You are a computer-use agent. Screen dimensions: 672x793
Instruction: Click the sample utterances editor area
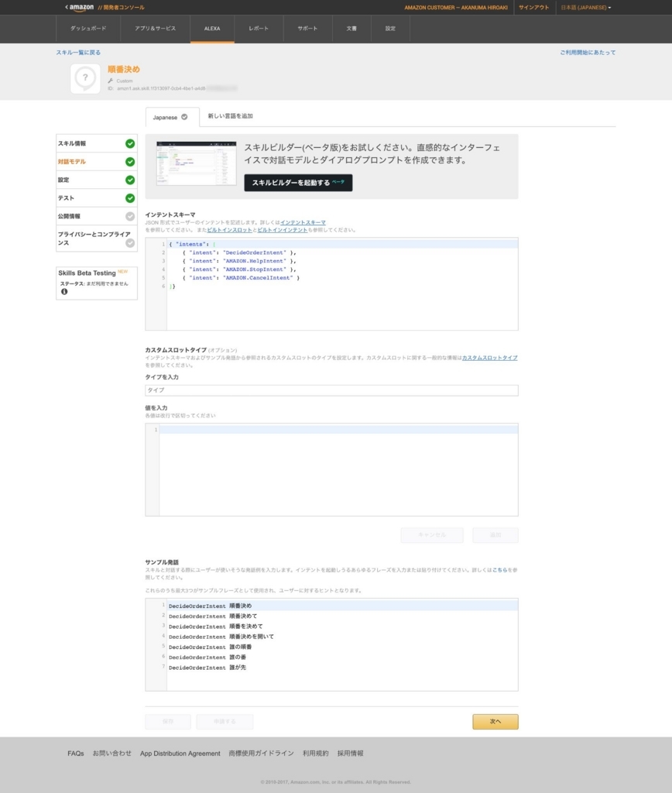pos(331,645)
